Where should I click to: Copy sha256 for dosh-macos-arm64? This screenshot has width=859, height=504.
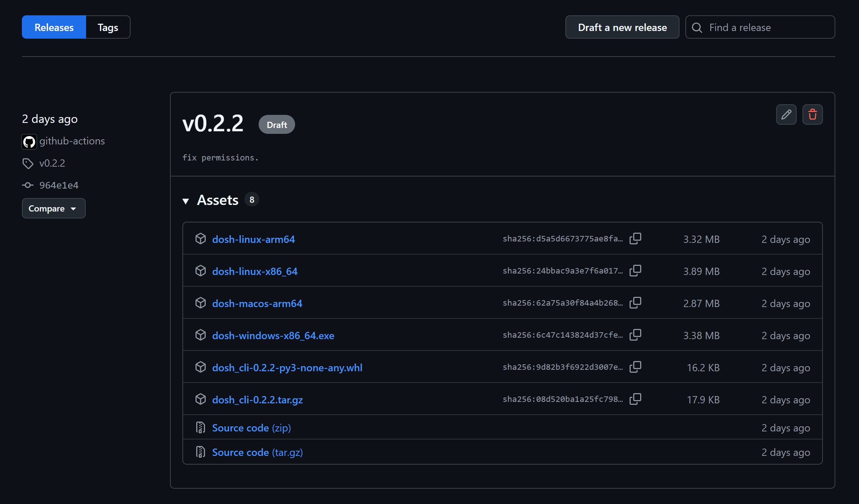coord(635,303)
